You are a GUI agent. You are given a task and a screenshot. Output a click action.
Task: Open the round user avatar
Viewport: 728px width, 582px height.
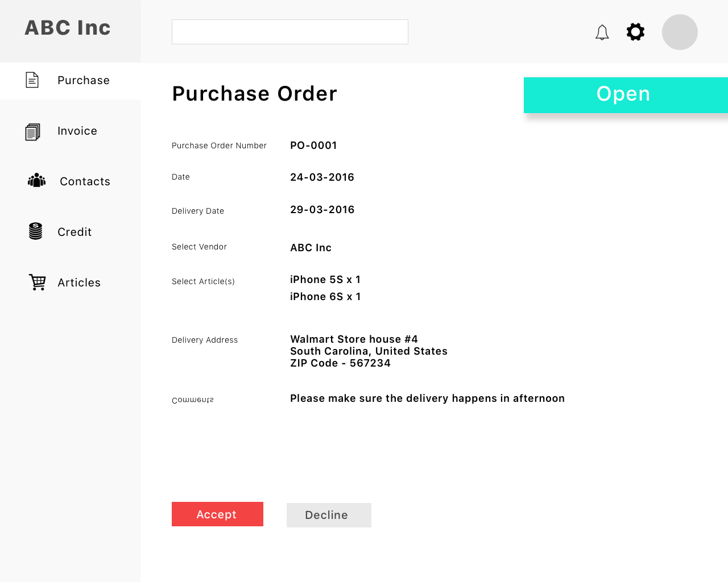coord(680,32)
